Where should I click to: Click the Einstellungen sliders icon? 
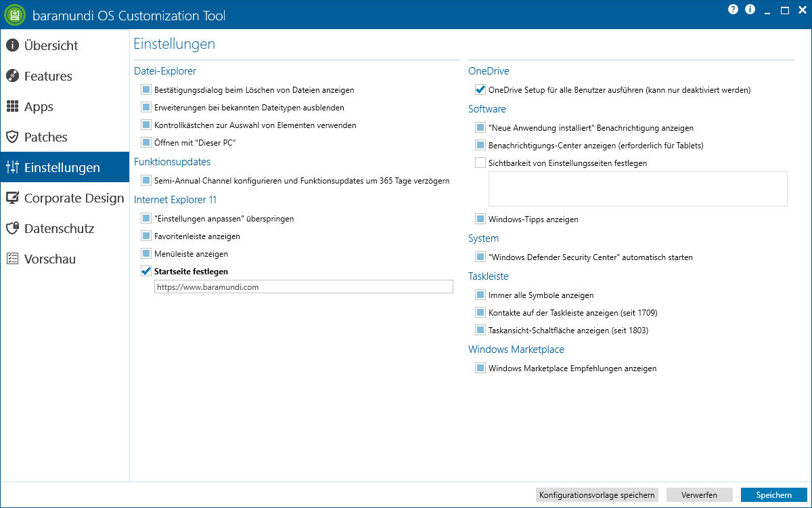[12, 167]
